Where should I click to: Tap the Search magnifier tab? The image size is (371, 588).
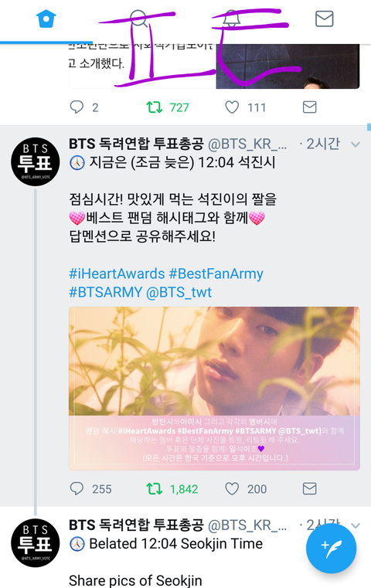pyautogui.click(x=139, y=19)
